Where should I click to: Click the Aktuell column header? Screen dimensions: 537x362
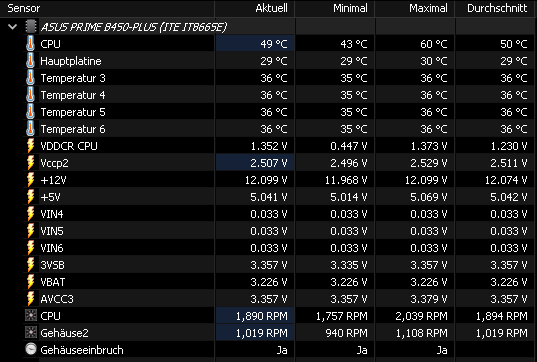pyautogui.click(x=254, y=8)
